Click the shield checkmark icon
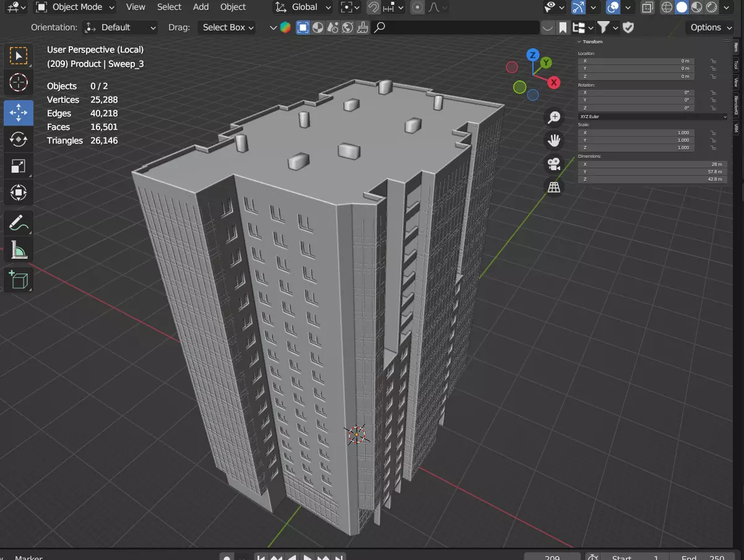 point(628,27)
